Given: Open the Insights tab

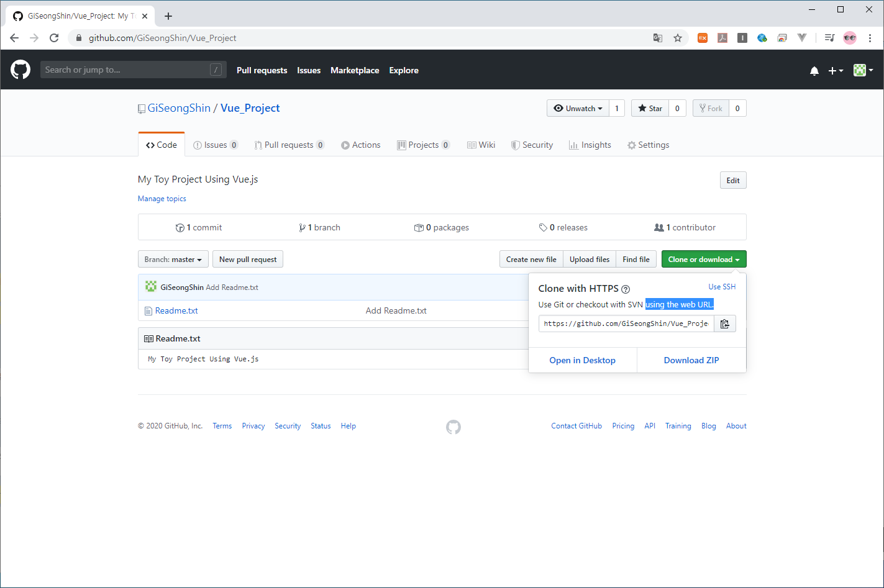Looking at the screenshot, I should 590,145.
